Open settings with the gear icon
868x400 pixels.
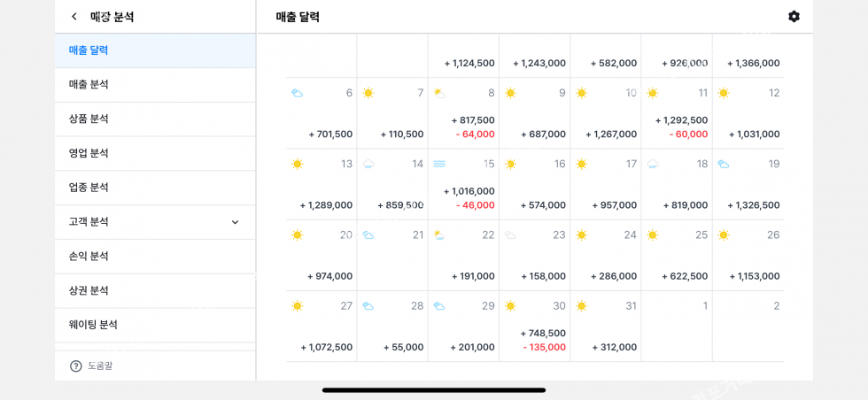[x=794, y=17]
